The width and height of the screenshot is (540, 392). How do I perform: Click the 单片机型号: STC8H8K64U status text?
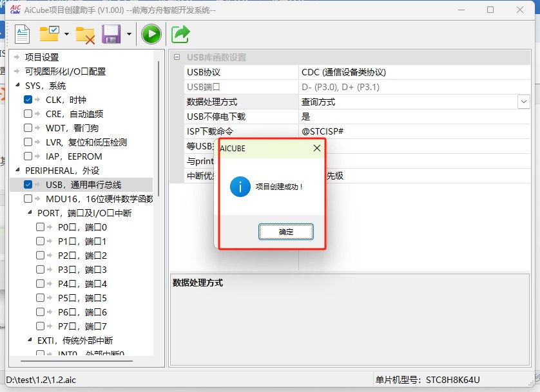tap(427, 380)
